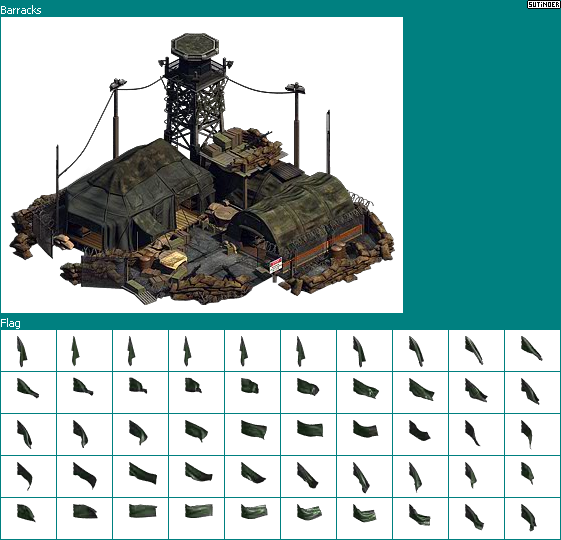
Task: Click the Flag section heading
Action: tap(10, 323)
